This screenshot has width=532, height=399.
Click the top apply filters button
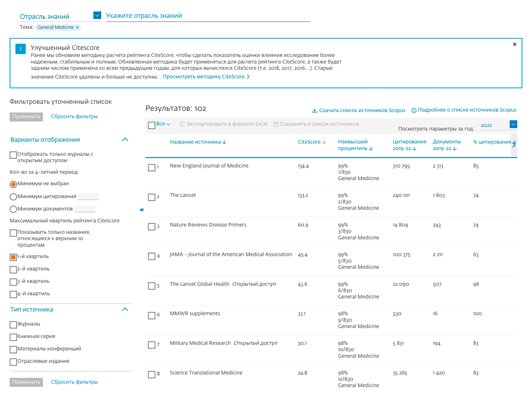(26, 117)
